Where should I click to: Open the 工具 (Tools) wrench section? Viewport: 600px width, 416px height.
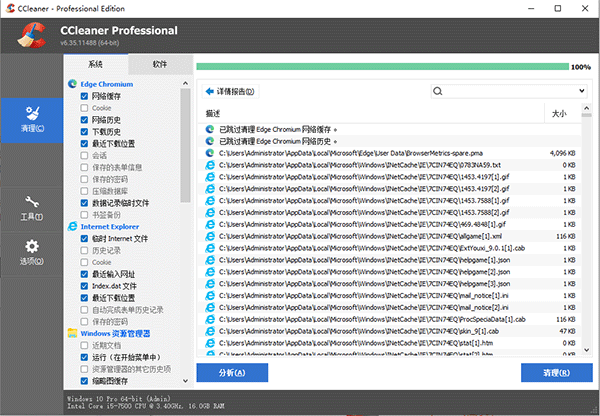coord(32,209)
